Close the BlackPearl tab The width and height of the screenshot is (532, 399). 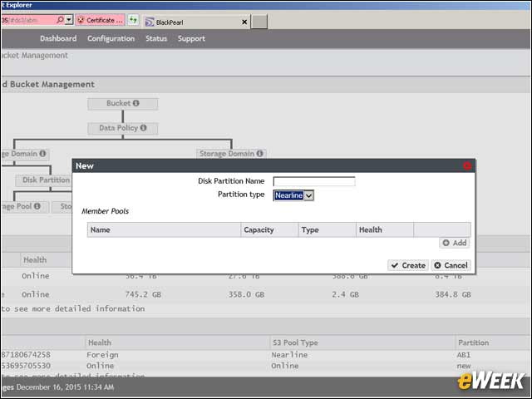(x=244, y=22)
